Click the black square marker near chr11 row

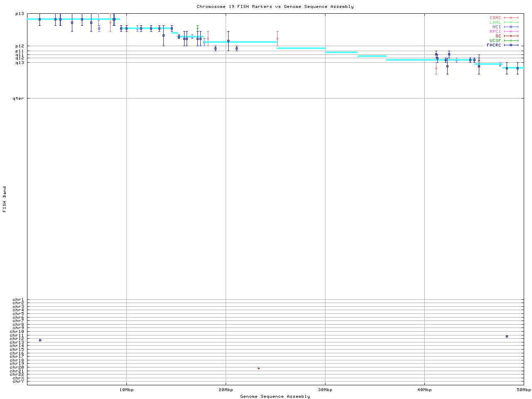coord(507,336)
